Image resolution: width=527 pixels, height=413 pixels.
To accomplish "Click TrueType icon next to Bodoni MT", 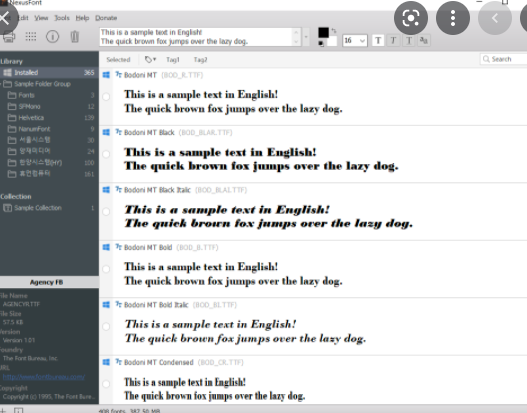I will [118, 75].
